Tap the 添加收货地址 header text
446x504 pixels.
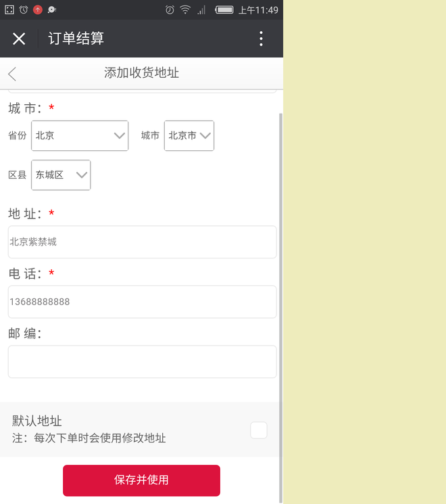point(142,73)
